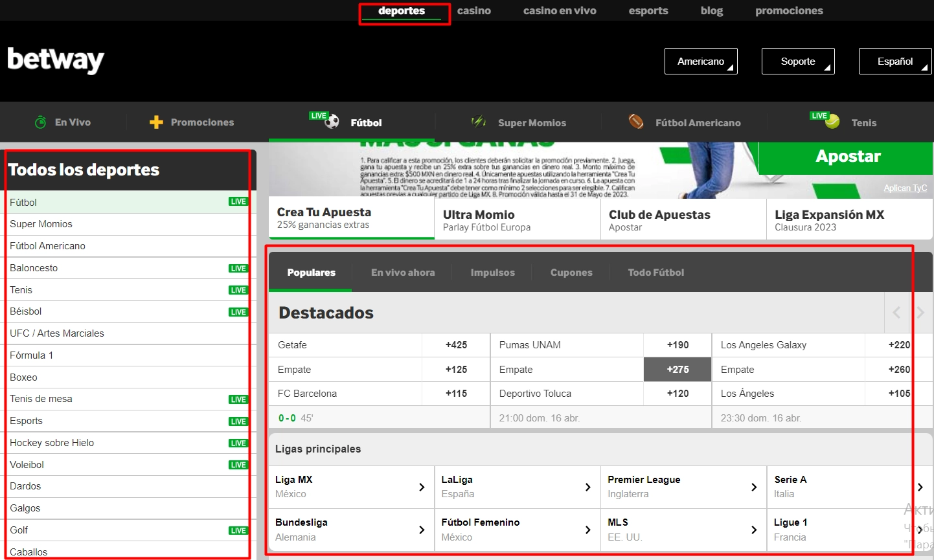This screenshot has height=560, width=934.
Task: Click the LIVE badge on Voleibol row
Action: tap(238, 465)
